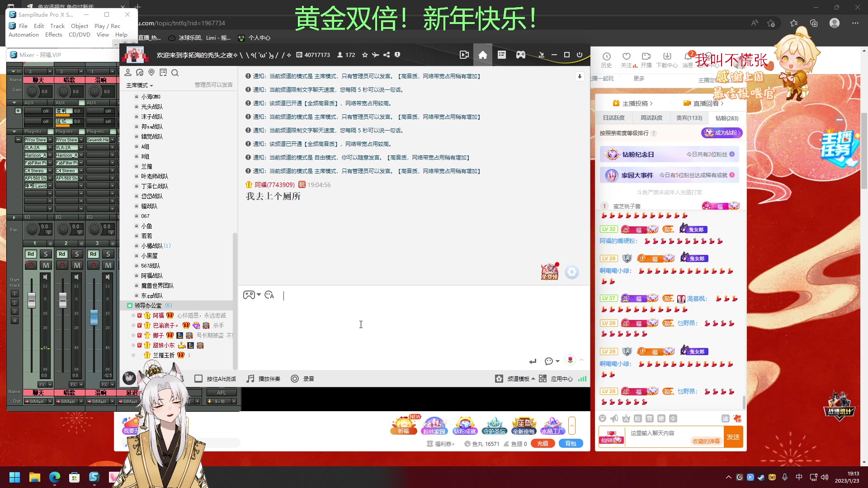
Task: Favorite the channel with the star icon
Action: tap(365, 55)
